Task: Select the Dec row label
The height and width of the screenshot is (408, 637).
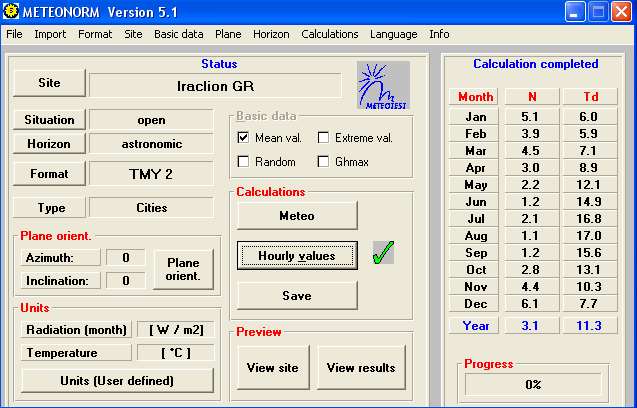Action: click(x=474, y=304)
